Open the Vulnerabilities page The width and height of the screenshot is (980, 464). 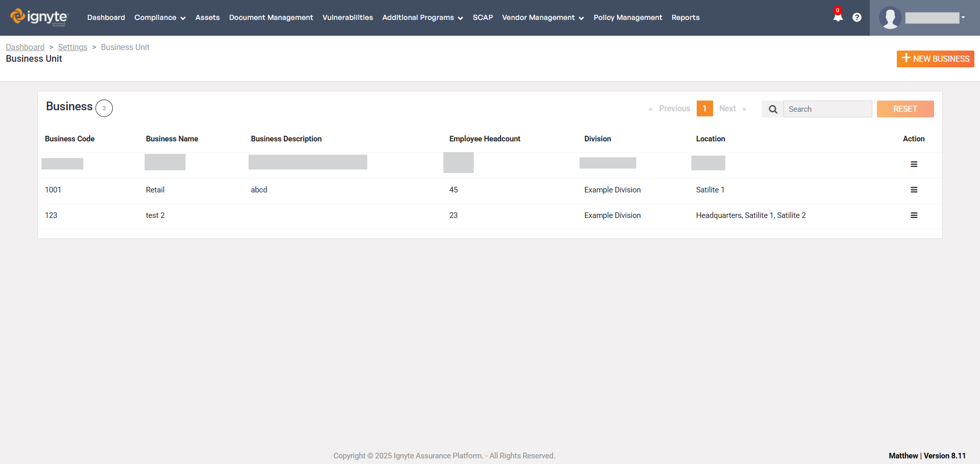pos(348,17)
